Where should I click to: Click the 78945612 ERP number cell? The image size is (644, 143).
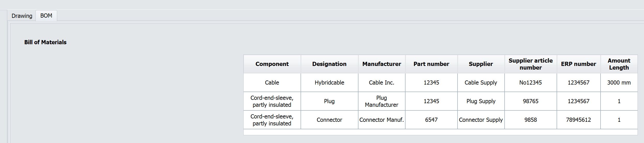(x=578, y=120)
